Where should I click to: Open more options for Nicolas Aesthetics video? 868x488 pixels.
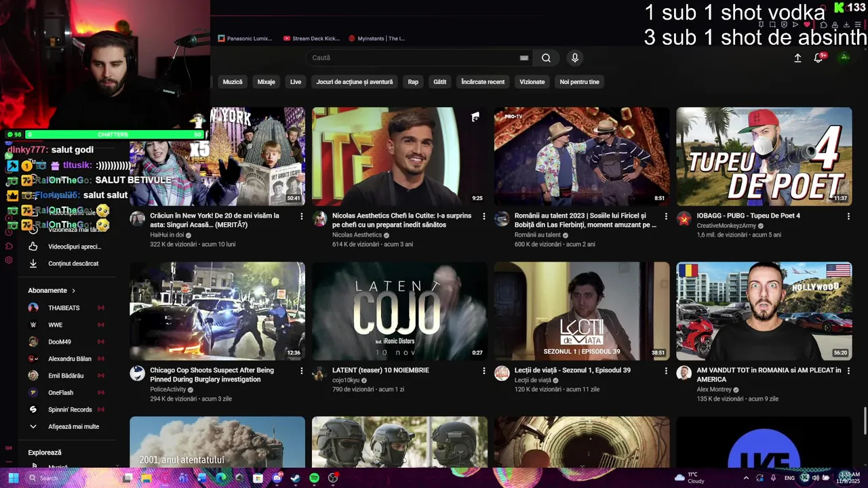(x=484, y=216)
